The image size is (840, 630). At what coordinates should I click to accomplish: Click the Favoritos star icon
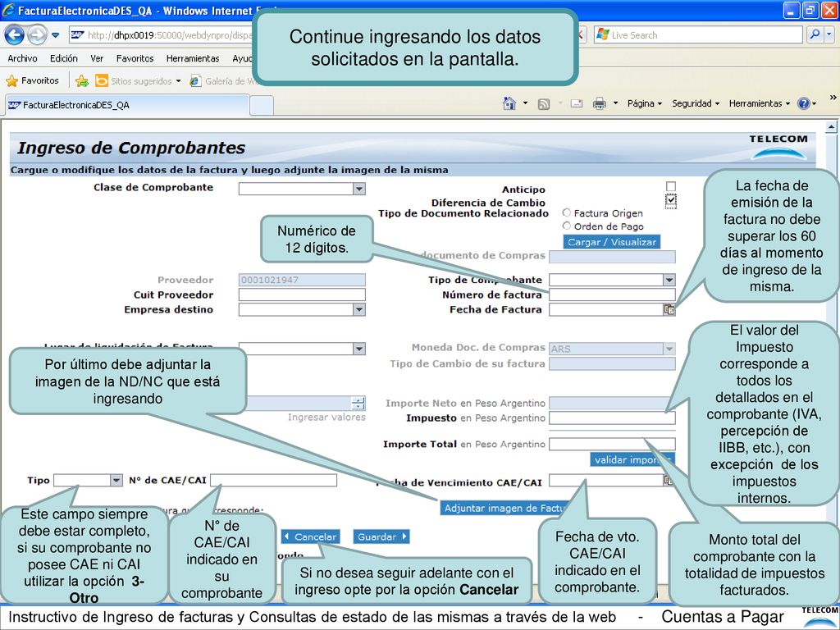(x=11, y=81)
